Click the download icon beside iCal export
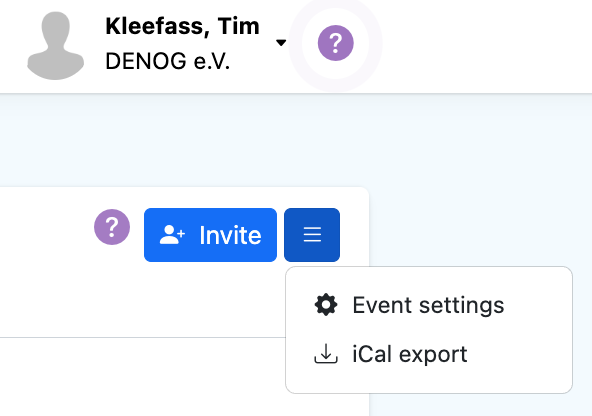The height and width of the screenshot is (416, 592). point(326,354)
